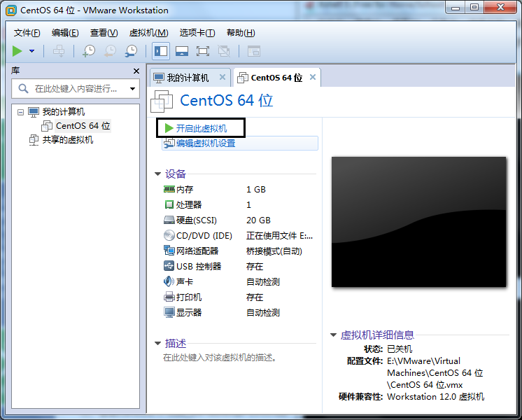This screenshot has height=420, width=522.
Task: Click 正在使用文件 CD/DVD value
Action: (280, 236)
